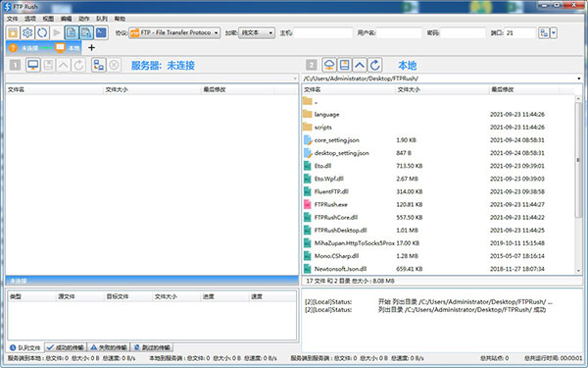This screenshot has height=368, width=588.
Task: Click the monitor icon in the server pane toolbar
Action: pos(33,65)
